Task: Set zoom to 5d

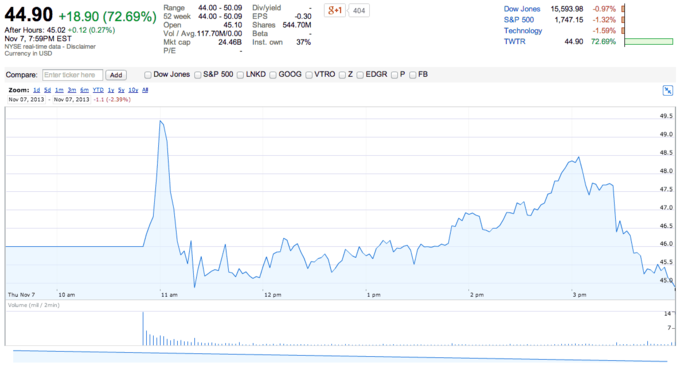Action: [x=47, y=90]
